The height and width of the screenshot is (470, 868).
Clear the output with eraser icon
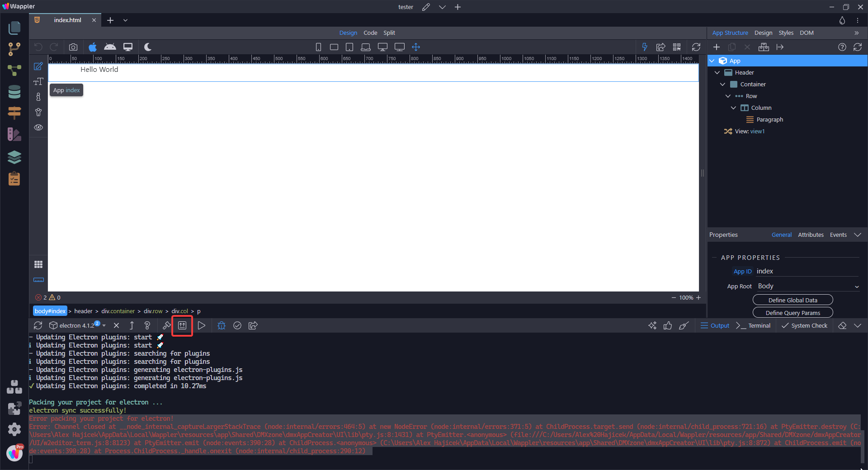pos(842,325)
